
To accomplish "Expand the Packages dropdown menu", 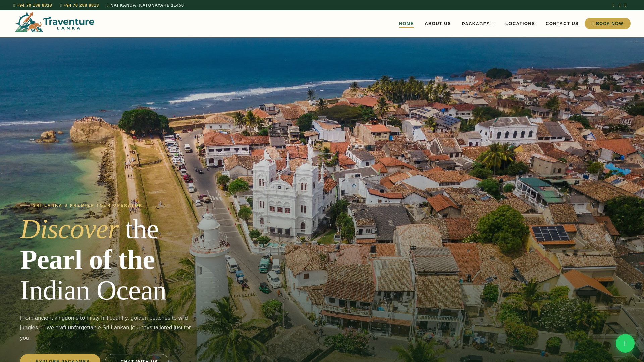I will click(x=478, y=24).
